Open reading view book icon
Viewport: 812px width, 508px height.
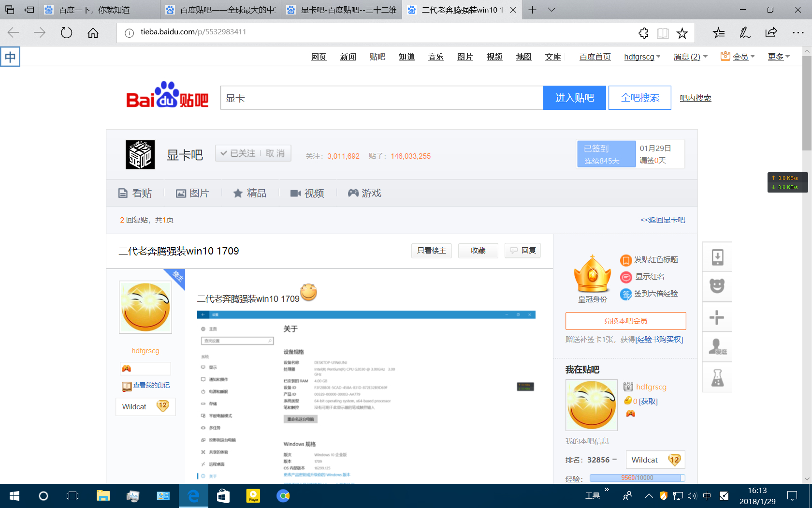(663, 33)
